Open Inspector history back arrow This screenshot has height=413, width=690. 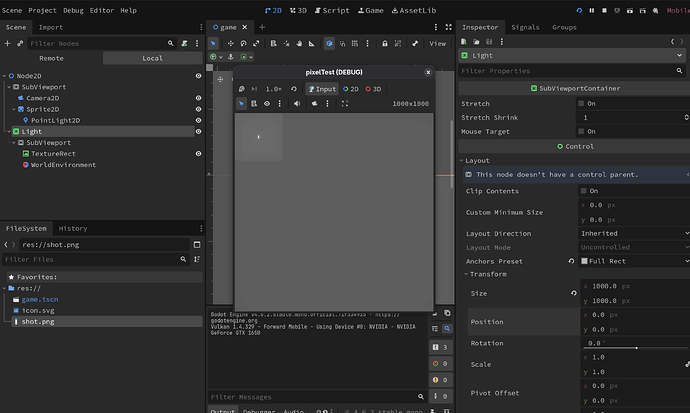coord(672,41)
